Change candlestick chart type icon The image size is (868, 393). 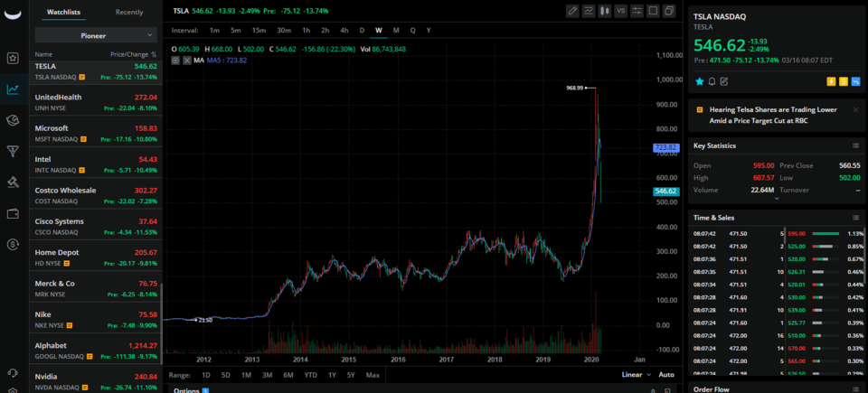point(605,11)
